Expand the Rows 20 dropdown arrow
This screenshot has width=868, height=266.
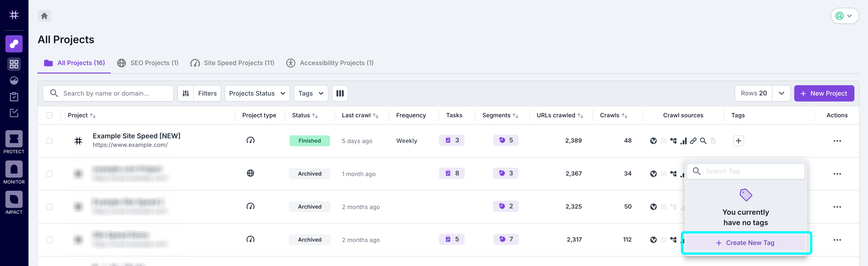click(x=781, y=93)
